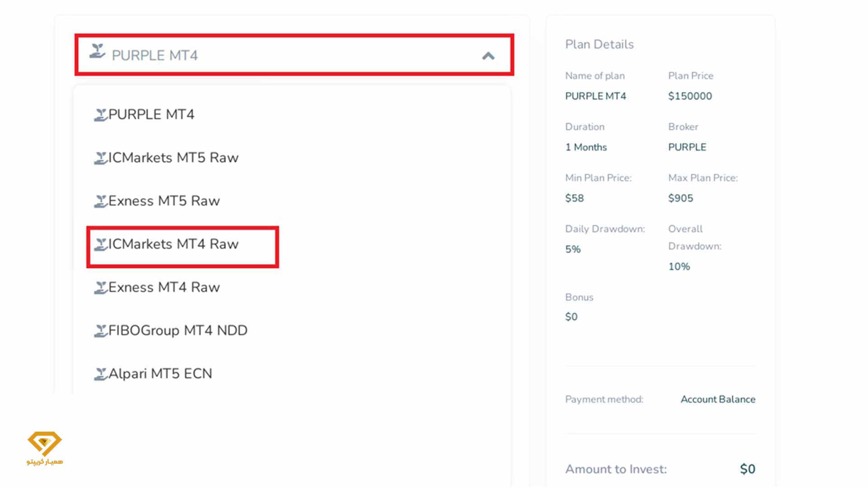Click the icon next to Exness MT5 Raw
868x488 pixels.
pyautogui.click(x=100, y=201)
